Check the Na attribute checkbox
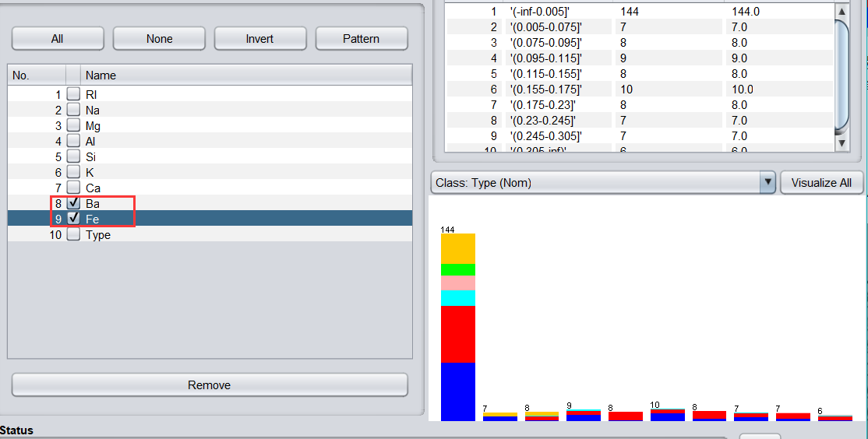 (x=73, y=110)
